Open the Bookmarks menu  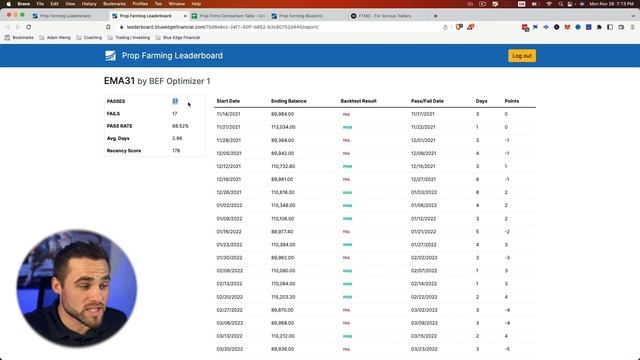tap(114, 4)
